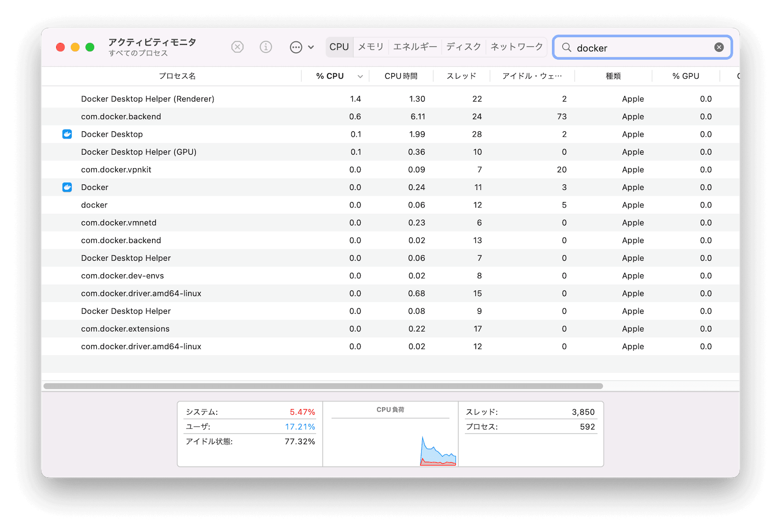Select the com.docker.vmnetd row

tap(390, 223)
